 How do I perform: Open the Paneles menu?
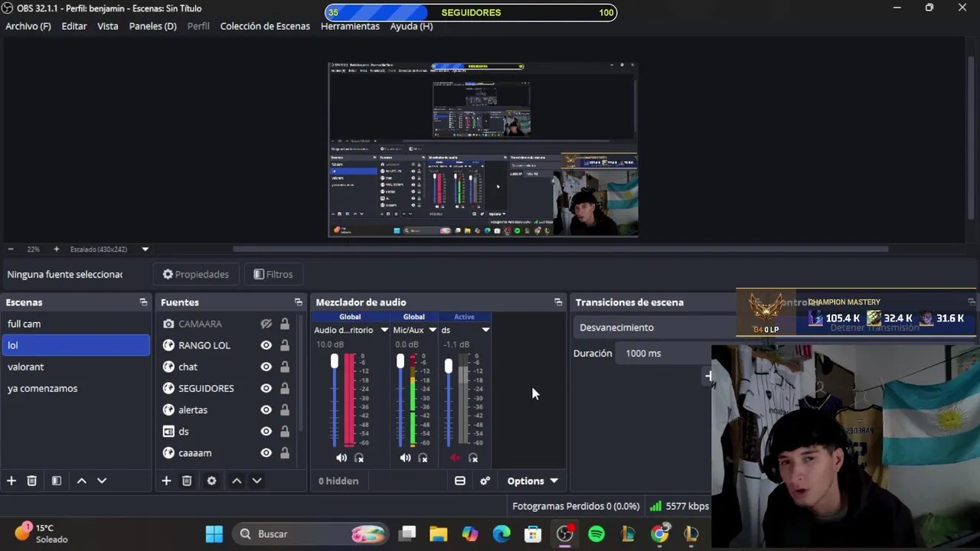click(x=153, y=26)
